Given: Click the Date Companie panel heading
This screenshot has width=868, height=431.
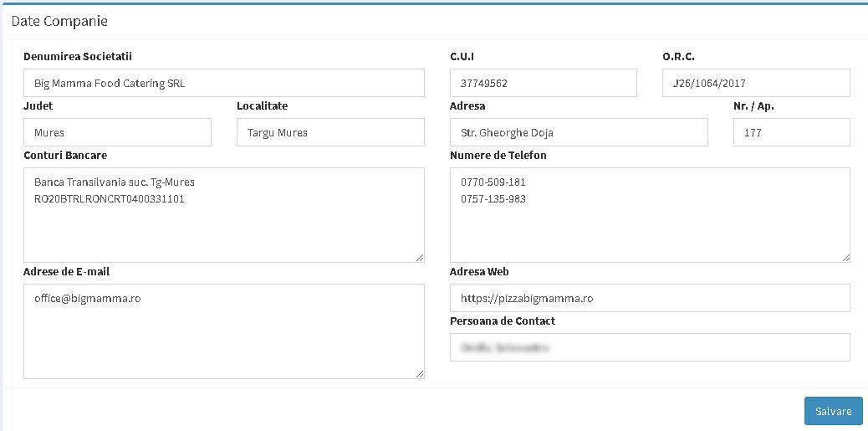Looking at the screenshot, I should (x=59, y=21).
